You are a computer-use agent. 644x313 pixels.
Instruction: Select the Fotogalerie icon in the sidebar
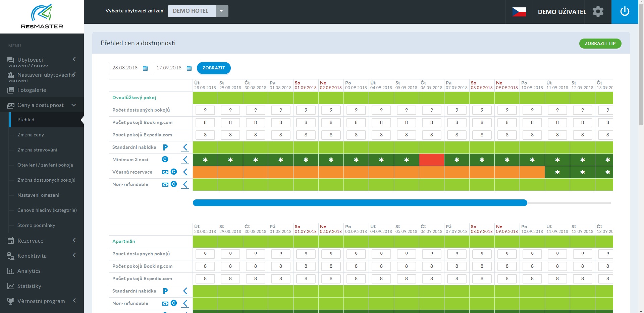point(10,90)
